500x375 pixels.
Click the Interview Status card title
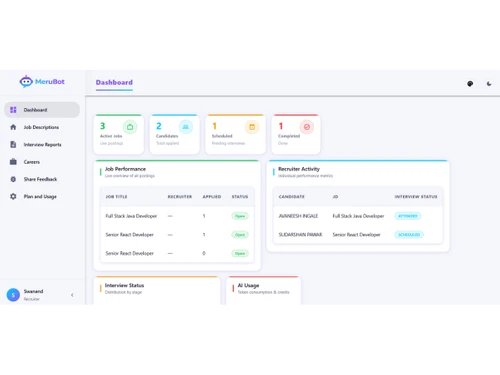124,285
